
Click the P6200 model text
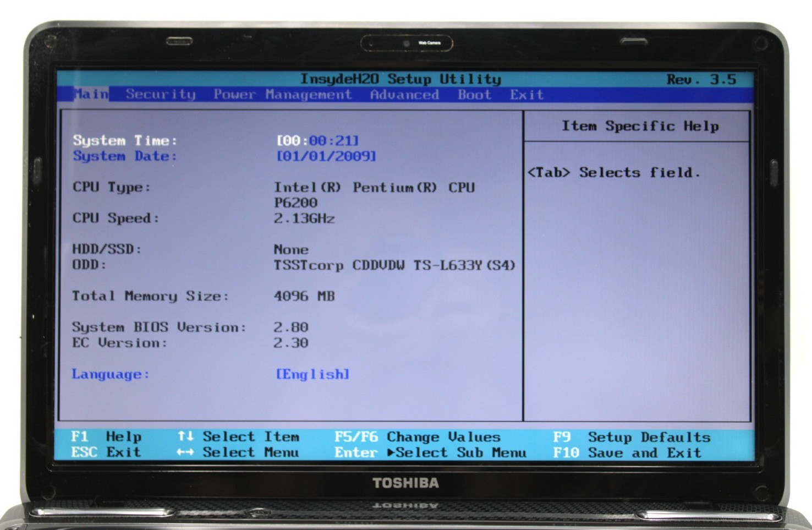click(295, 203)
